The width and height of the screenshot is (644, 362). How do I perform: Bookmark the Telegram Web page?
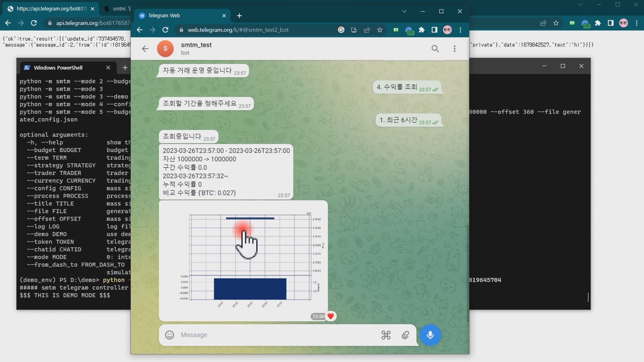point(380,30)
